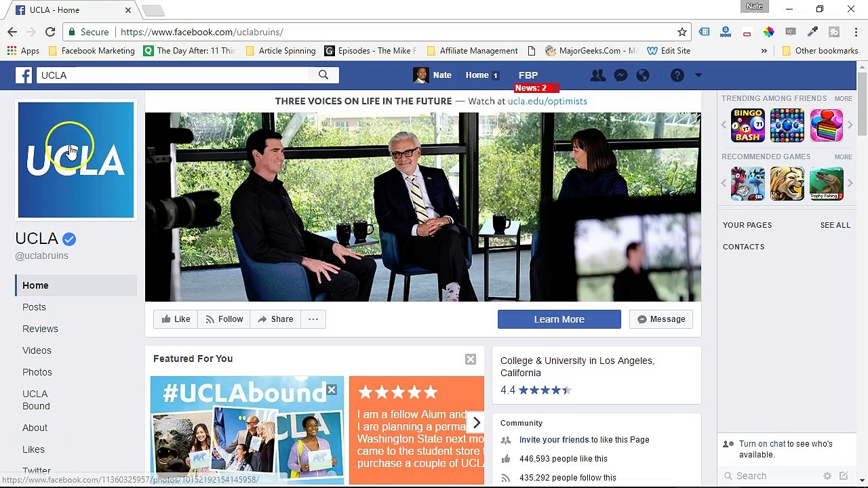Screen dimensions: 868x488
Task: Click Turn on chat link
Action: [x=762, y=444]
